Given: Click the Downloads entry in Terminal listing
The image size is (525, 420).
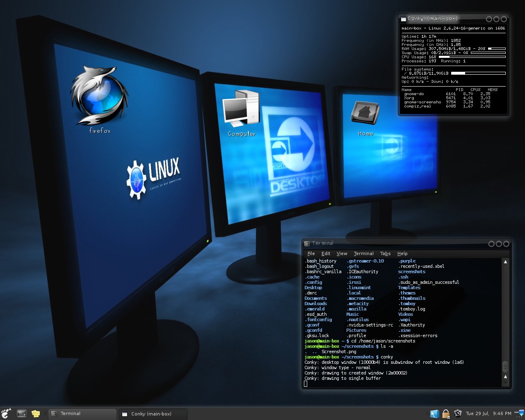Looking at the screenshot, I should pos(315,304).
